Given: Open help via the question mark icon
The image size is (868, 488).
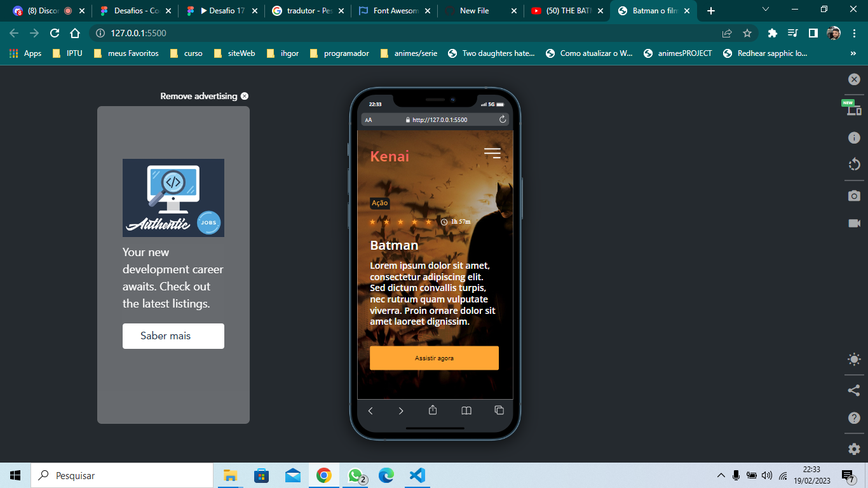Looking at the screenshot, I should [x=854, y=417].
